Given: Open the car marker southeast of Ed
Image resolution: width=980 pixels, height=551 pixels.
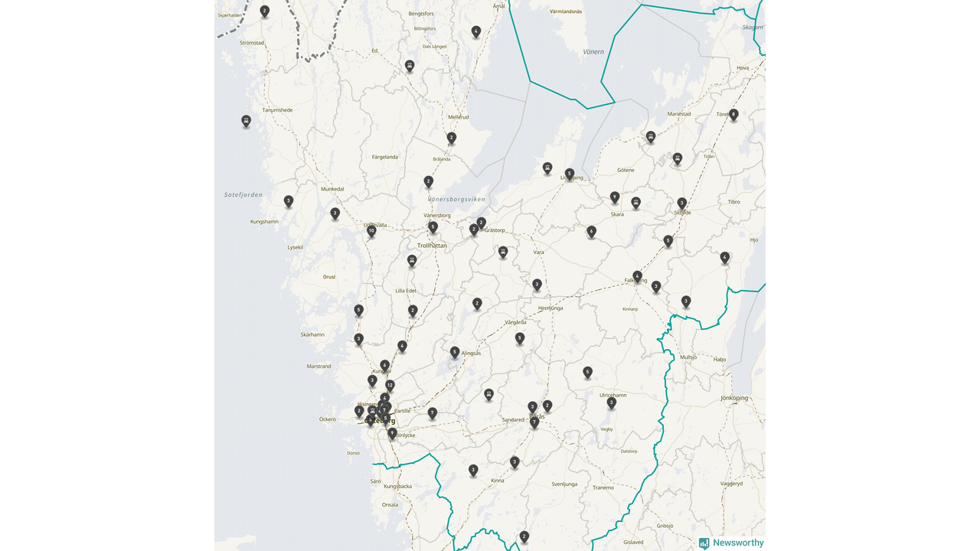Looking at the screenshot, I should coord(410,67).
